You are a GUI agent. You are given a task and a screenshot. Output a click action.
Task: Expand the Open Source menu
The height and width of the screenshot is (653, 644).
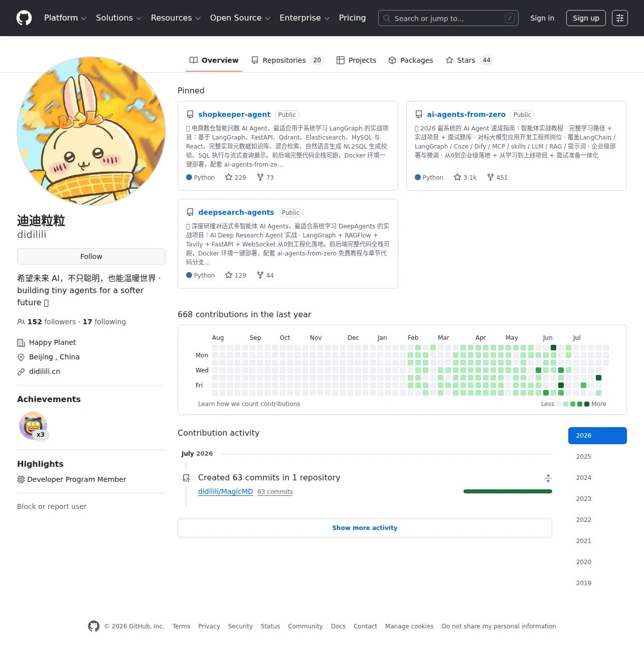click(240, 18)
